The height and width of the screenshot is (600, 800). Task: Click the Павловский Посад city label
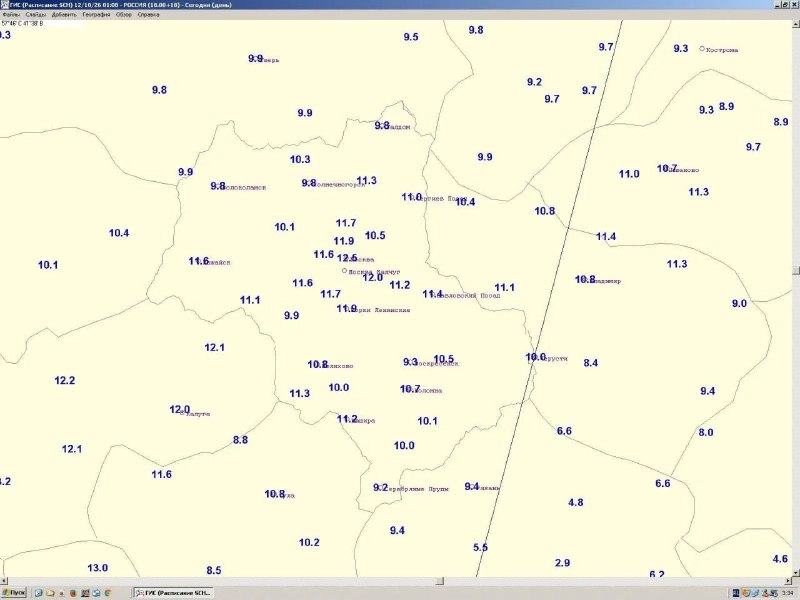tap(466, 295)
